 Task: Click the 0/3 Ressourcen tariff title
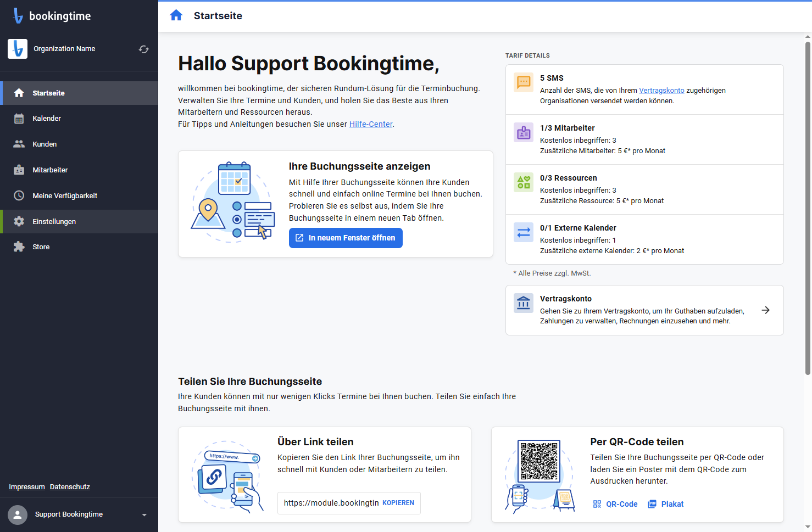[568, 178]
